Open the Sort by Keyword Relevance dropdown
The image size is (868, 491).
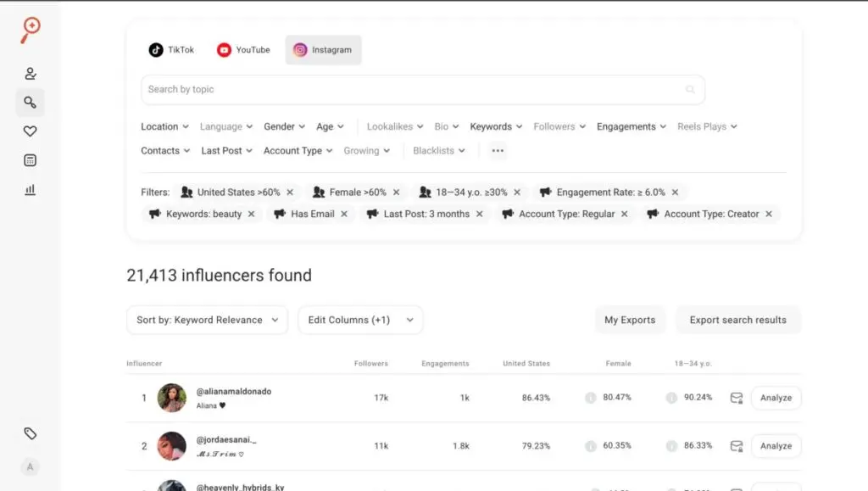pos(207,320)
